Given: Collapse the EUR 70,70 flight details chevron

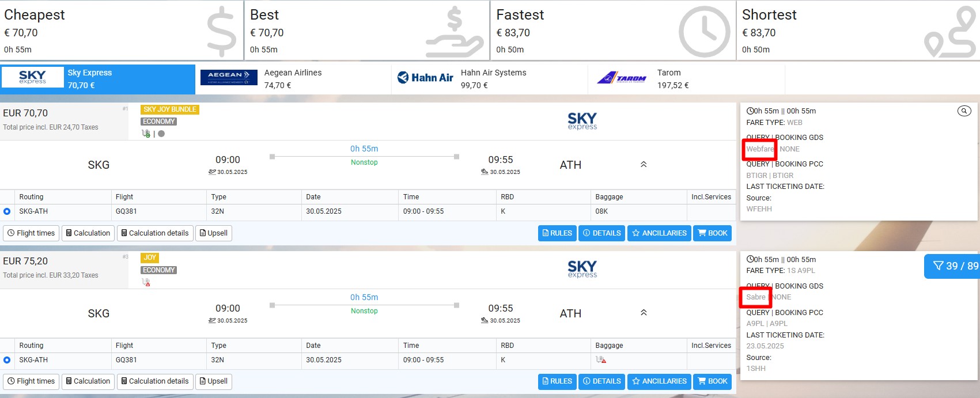Looking at the screenshot, I should [644, 165].
